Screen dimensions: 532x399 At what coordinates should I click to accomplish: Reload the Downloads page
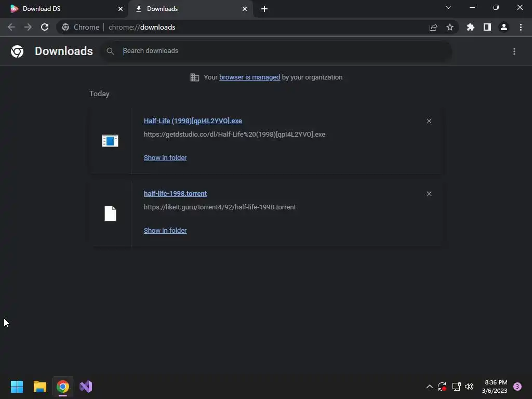coord(45,27)
